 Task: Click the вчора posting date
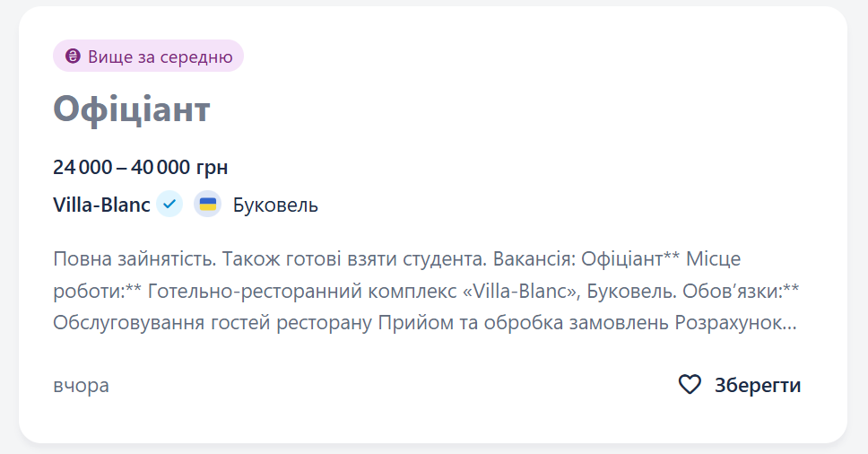(x=81, y=386)
